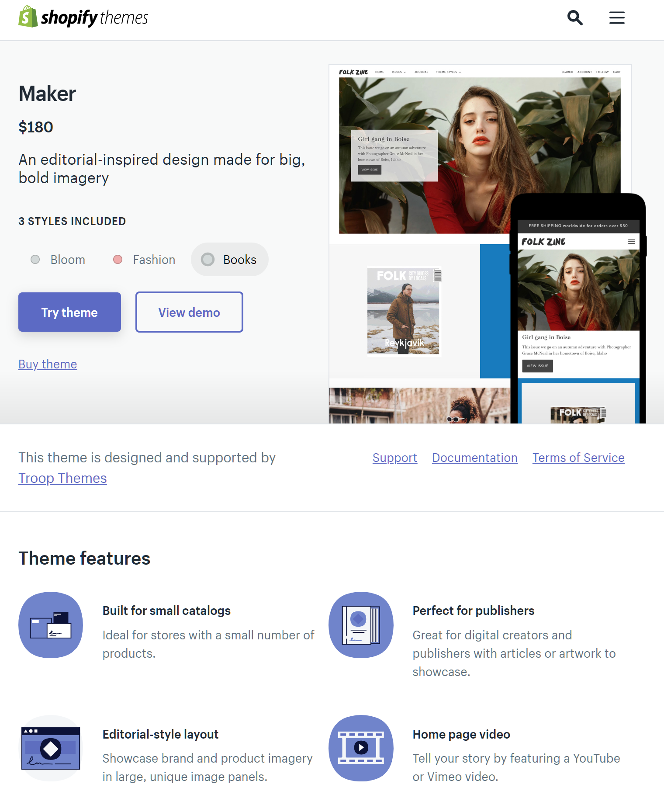Click the Shopify bag logo
Image resolution: width=664 pixels, height=812 pixels.
[28, 17]
